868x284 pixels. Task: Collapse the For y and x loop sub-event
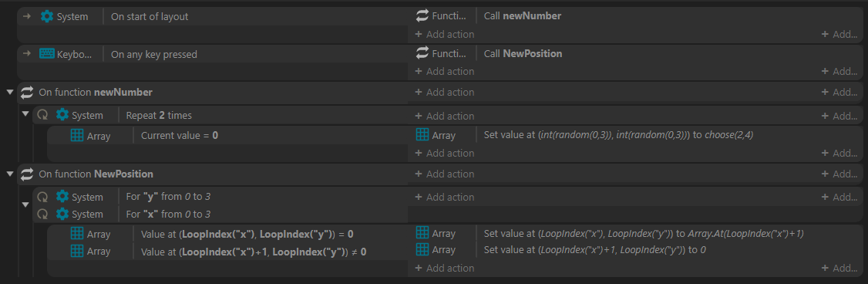[x=25, y=205]
